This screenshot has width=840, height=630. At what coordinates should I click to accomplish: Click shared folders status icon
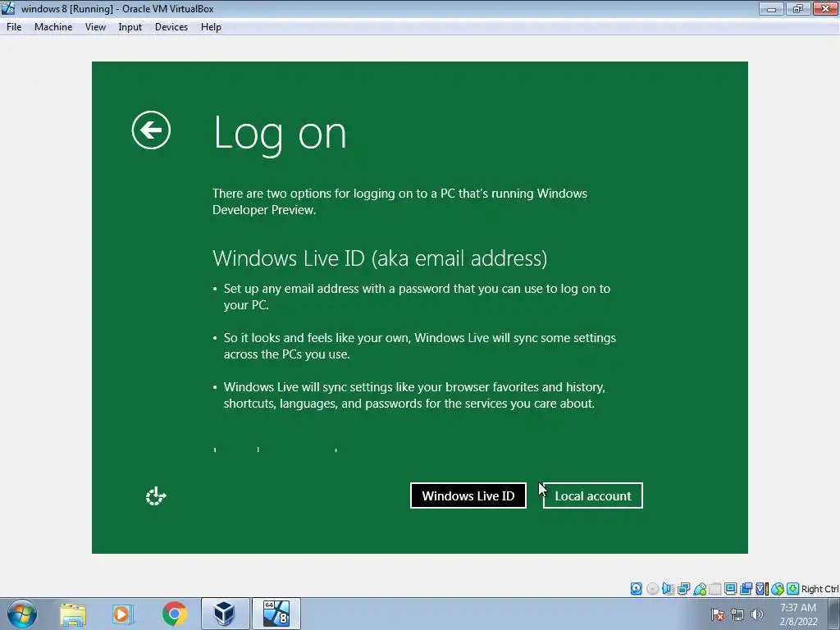715,589
